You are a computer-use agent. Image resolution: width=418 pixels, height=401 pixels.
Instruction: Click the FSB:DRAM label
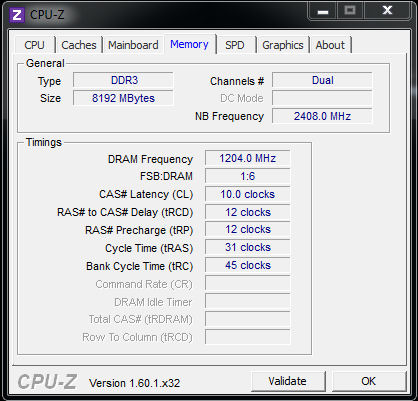pyautogui.click(x=166, y=176)
